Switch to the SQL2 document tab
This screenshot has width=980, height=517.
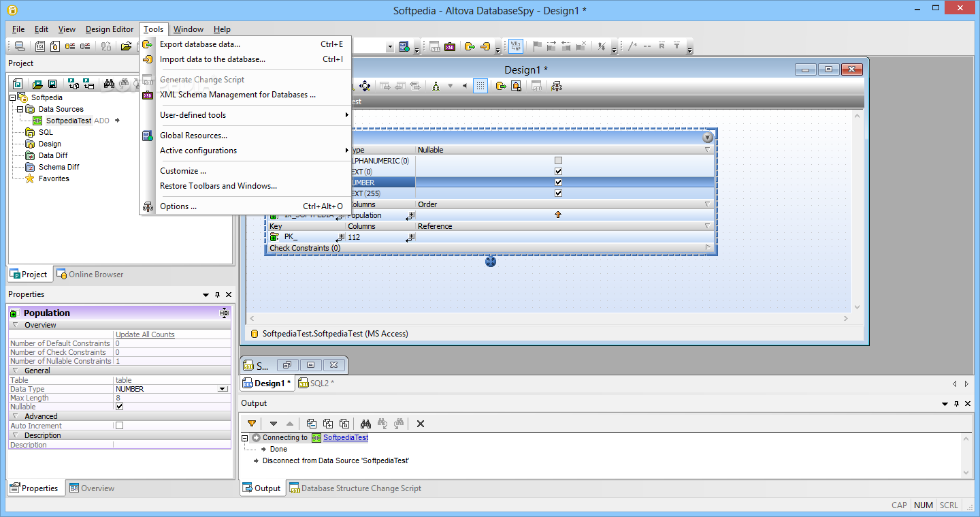pos(316,383)
